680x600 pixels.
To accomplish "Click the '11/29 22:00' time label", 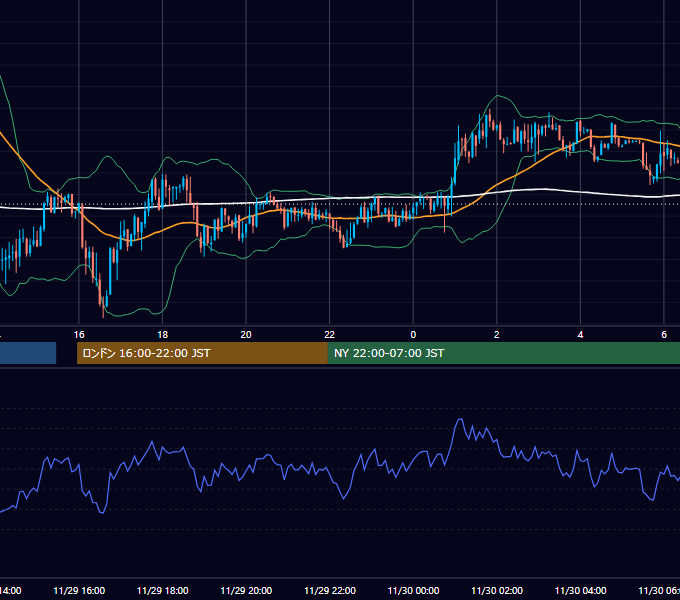I will (330, 590).
